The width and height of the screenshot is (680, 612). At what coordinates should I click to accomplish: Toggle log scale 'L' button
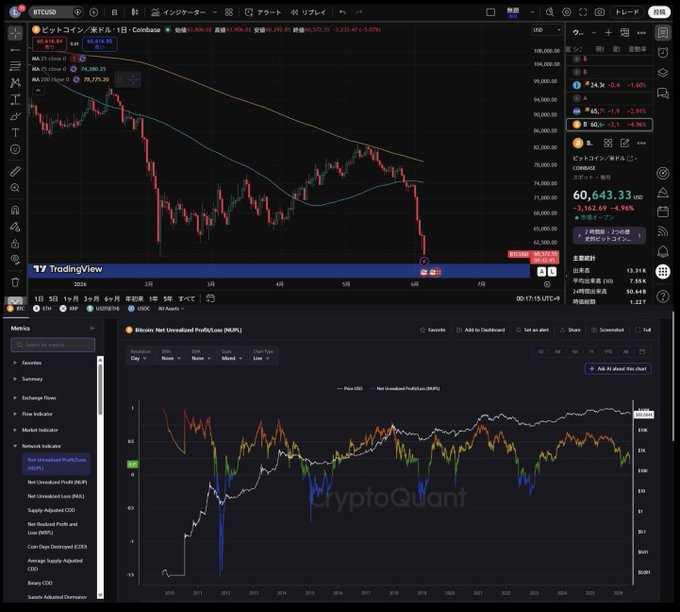pos(552,272)
